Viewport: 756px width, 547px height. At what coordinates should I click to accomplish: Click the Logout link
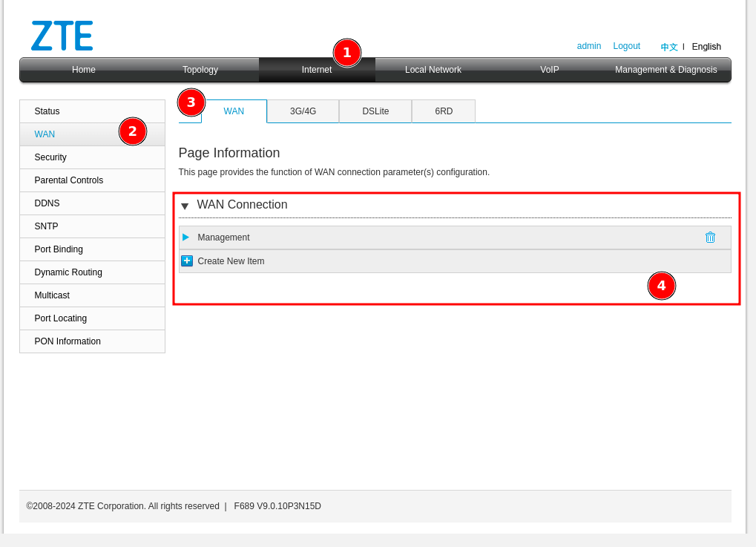pos(626,46)
